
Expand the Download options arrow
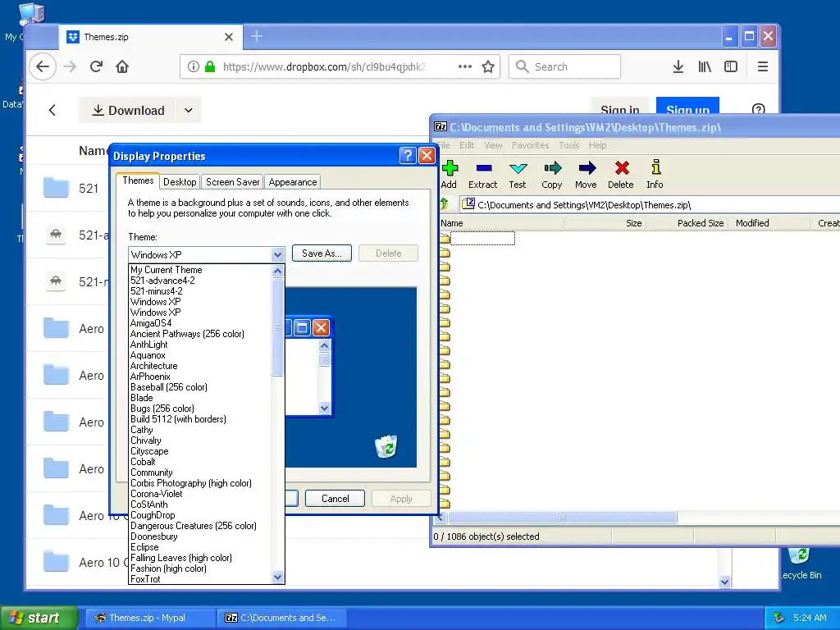tap(189, 111)
